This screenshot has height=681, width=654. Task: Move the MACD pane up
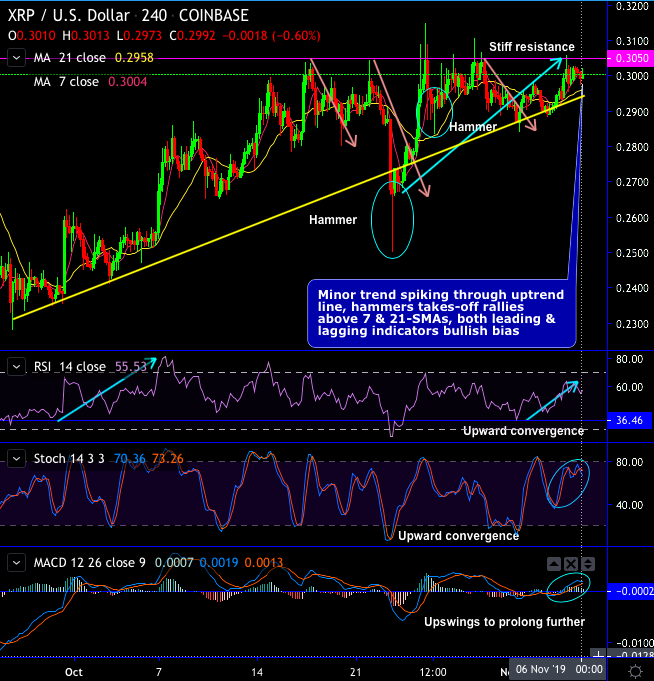pos(554,564)
